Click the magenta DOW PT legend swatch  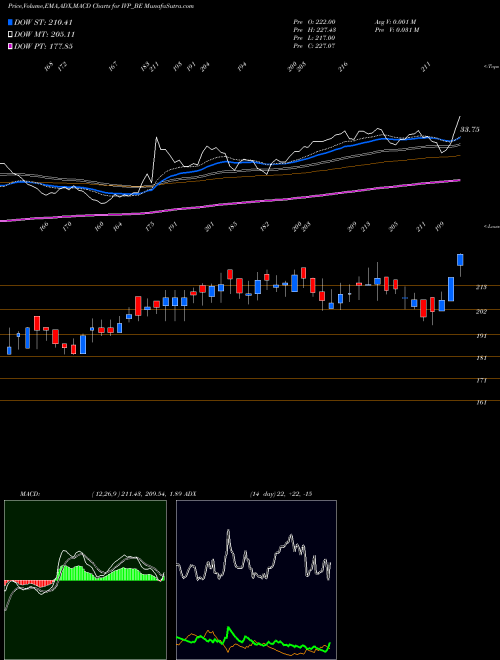10,46
